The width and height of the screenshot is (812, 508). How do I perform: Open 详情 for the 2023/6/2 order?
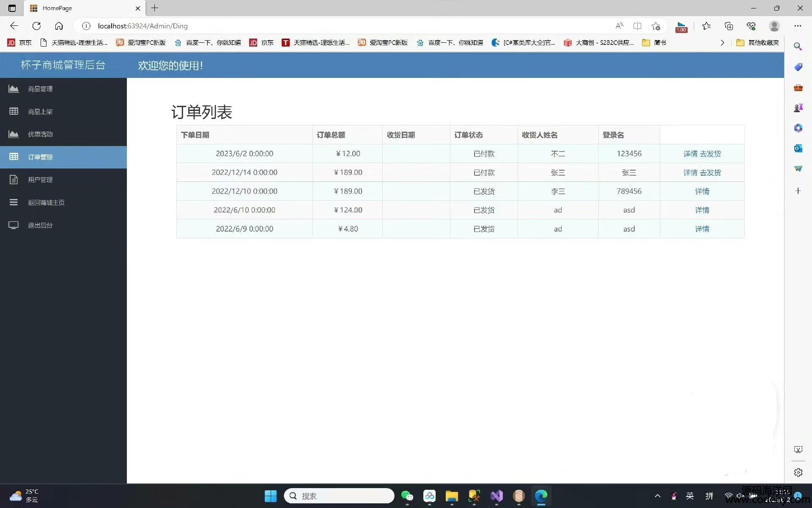click(690, 154)
